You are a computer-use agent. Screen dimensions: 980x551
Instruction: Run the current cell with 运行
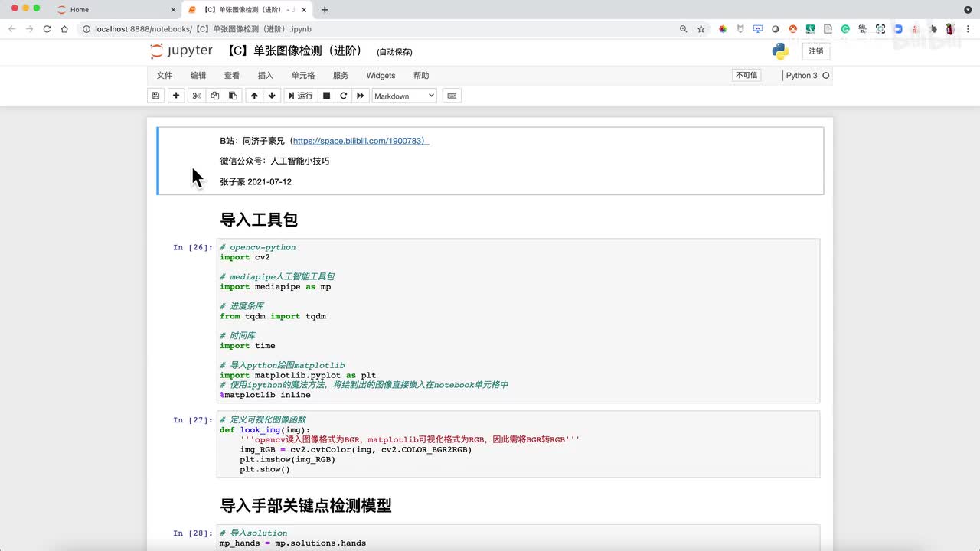300,96
